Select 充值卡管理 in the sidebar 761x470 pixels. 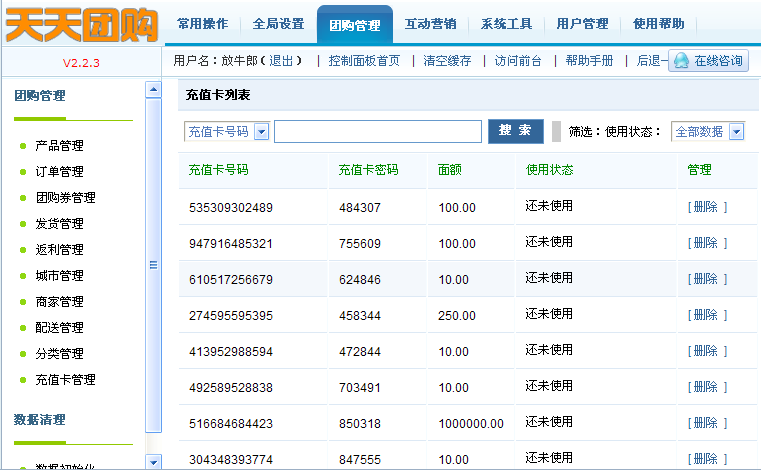pos(65,380)
